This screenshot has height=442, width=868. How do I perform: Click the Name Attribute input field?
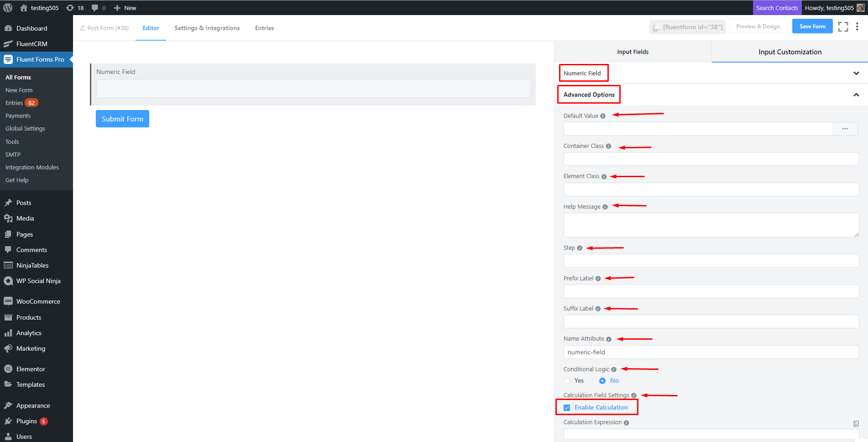point(711,352)
